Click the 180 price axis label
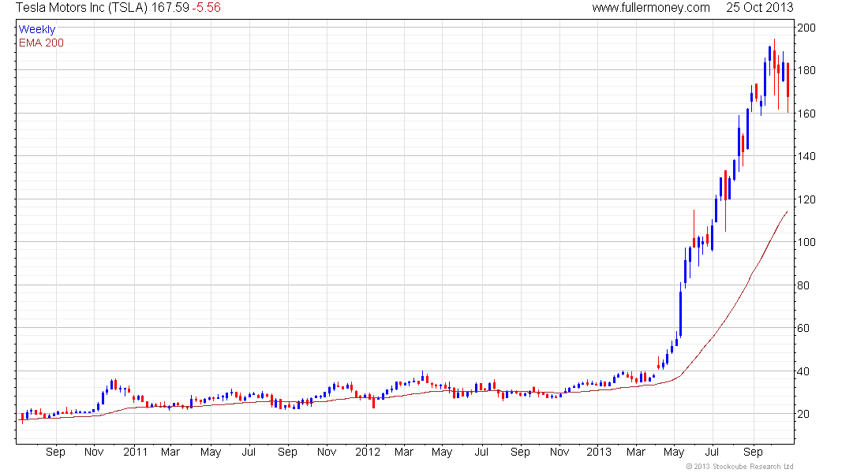Viewport: 868px width, 473px height. point(806,70)
